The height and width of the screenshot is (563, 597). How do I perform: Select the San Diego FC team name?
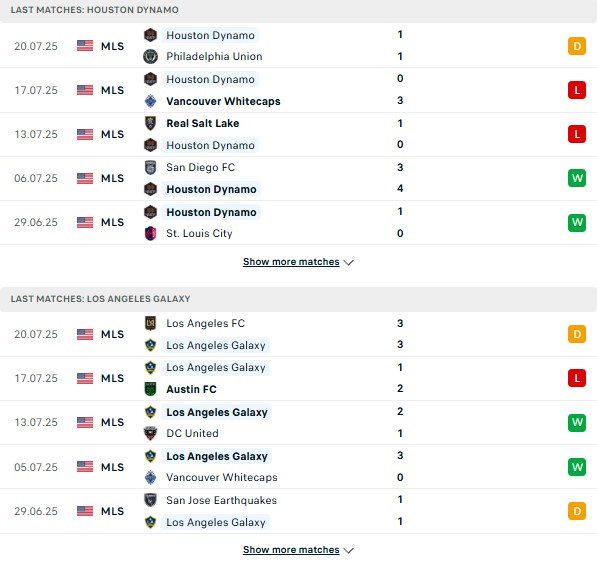click(200, 167)
